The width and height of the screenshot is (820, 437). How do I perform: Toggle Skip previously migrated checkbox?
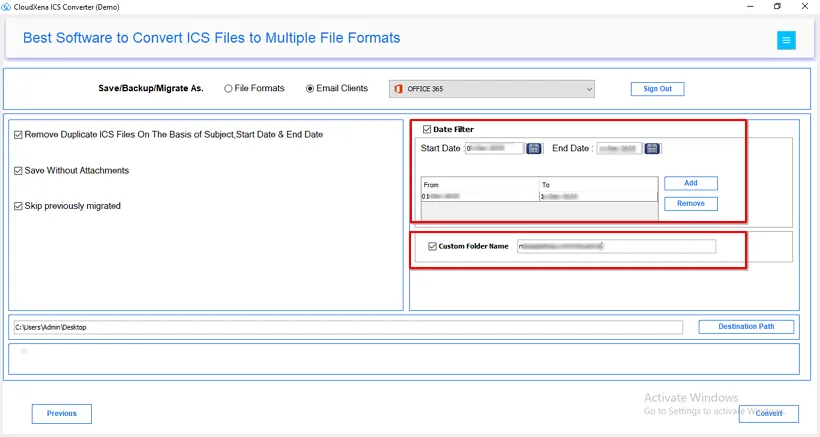[18, 206]
